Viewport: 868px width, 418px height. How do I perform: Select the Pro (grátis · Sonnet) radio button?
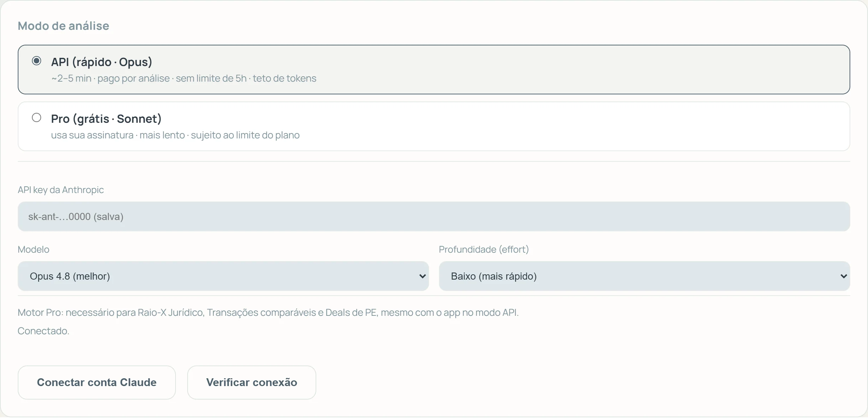pyautogui.click(x=37, y=117)
